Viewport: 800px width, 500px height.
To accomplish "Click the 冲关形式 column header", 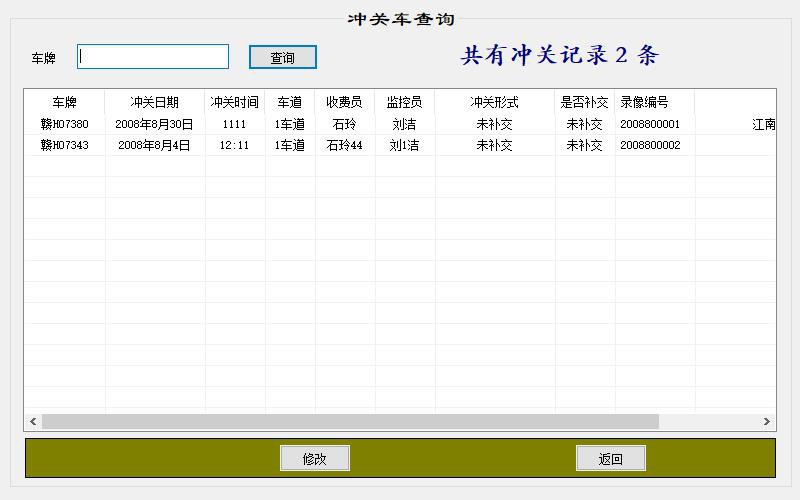I will coord(494,102).
